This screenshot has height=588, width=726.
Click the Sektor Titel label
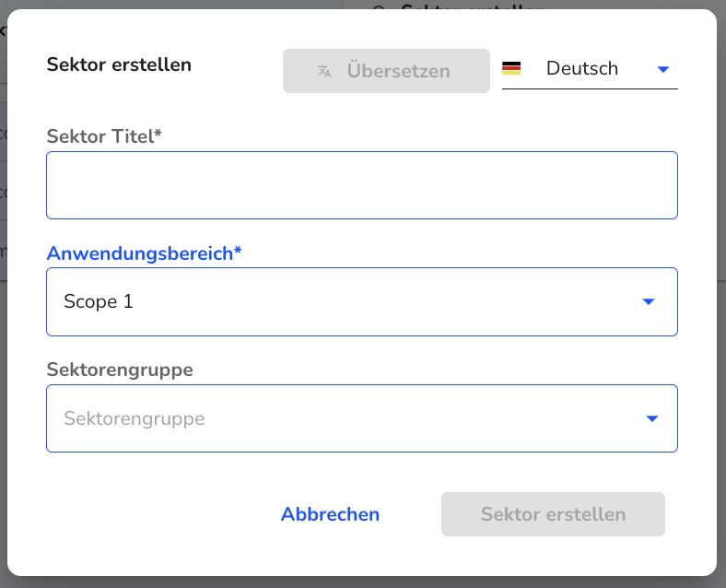coord(104,136)
